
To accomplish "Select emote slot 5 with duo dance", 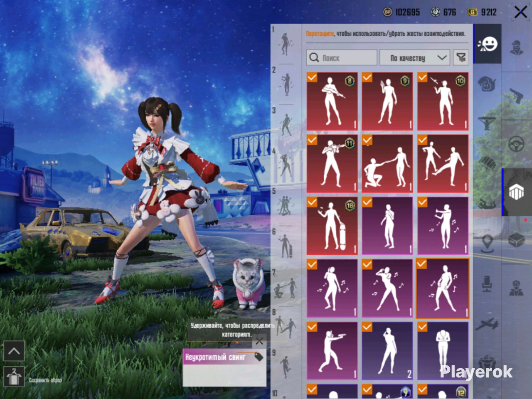I will 286,206.
